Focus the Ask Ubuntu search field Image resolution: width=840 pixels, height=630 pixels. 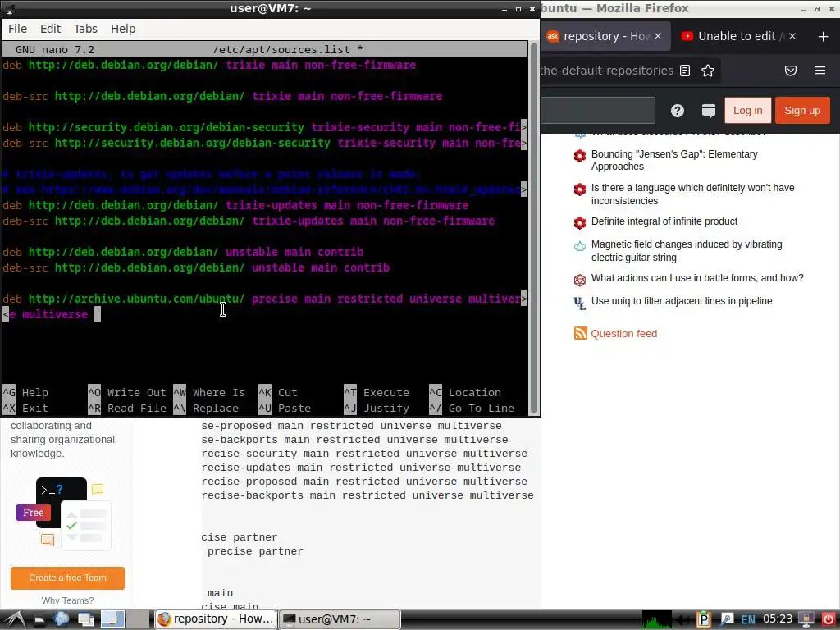(x=598, y=111)
